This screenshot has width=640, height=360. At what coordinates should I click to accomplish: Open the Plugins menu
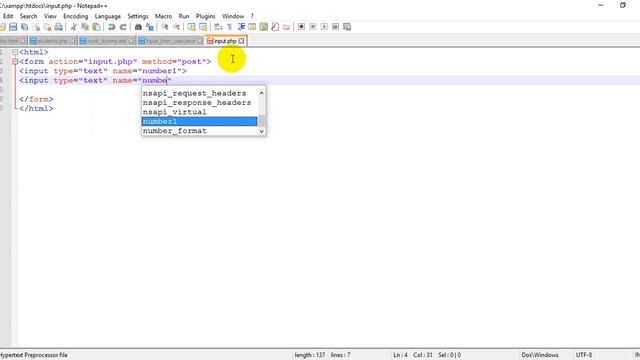point(205,16)
